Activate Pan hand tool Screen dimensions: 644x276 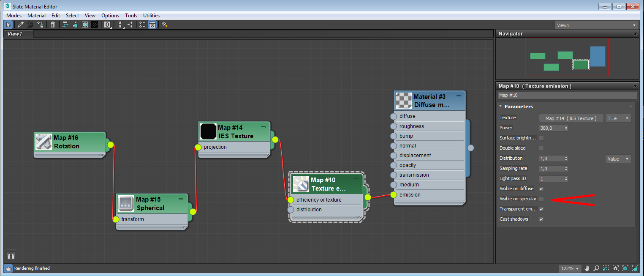(587, 268)
